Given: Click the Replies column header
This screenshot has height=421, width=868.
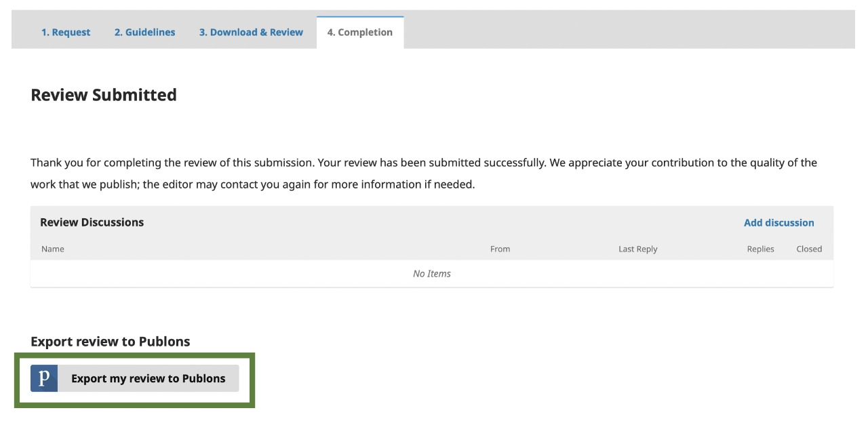Looking at the screenshot, I should pos(760,249).
